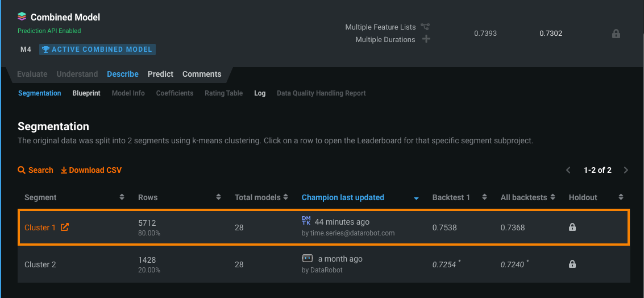
Task: Switch to the Predict tab
Action: (160, 74)
